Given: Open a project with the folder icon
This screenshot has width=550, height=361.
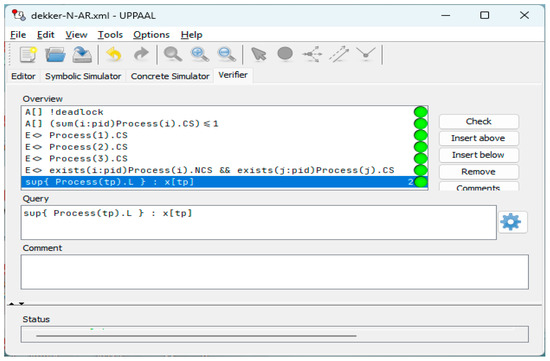Looking at the screenshot, I should coord(55,55).
